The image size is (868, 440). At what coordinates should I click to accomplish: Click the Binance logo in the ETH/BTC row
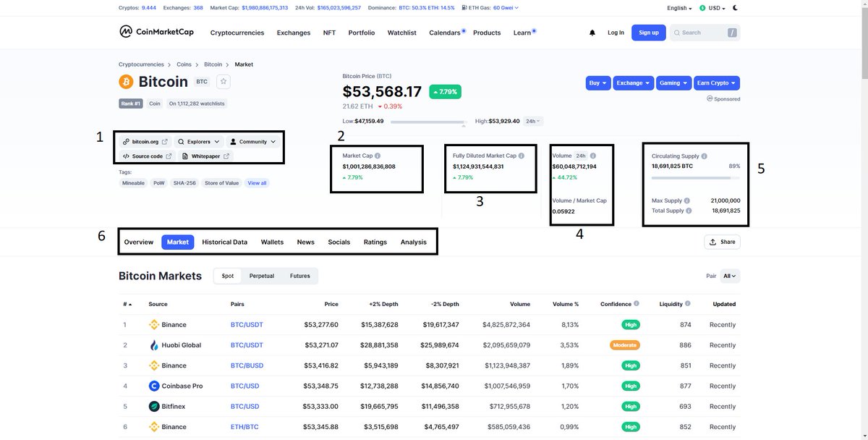154,427
